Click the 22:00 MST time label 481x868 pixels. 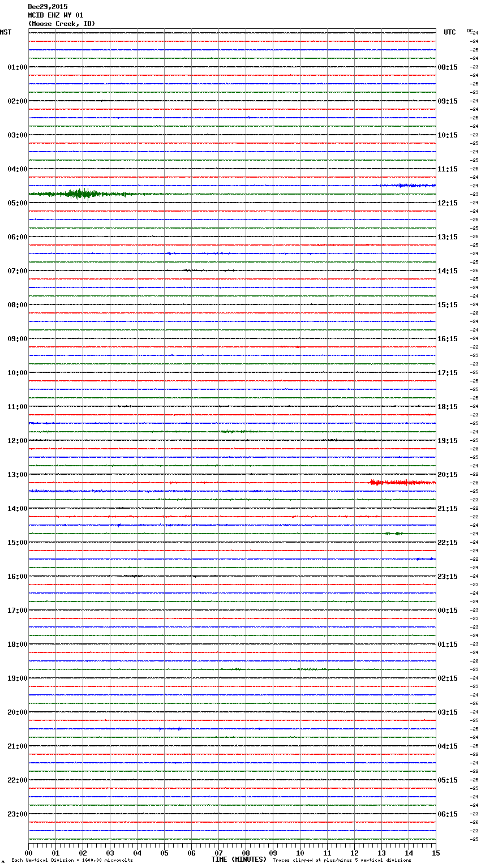[x=17, y=780]
